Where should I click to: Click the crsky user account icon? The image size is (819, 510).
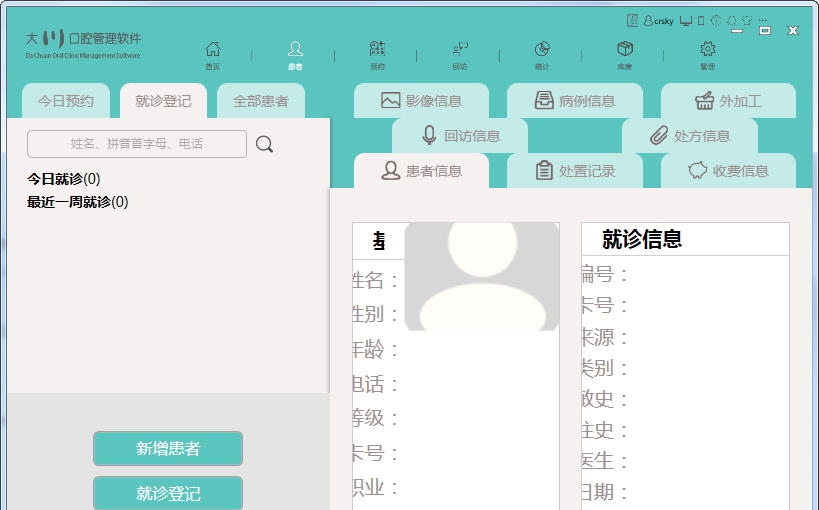pos(649,20)
